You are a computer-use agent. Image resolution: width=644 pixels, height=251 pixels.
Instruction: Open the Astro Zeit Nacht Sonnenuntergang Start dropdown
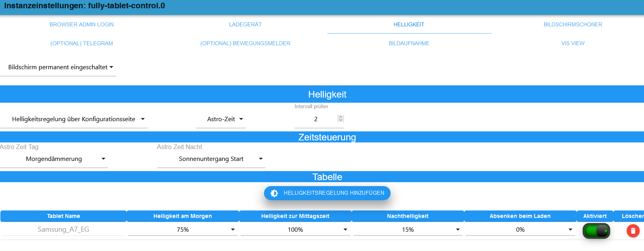(211, 159)
